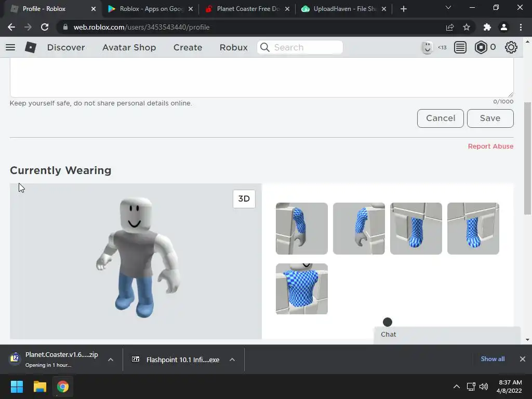Click the search magnifier icon
Viewport: 532px width, 399px height.
(x=265, y=47)
